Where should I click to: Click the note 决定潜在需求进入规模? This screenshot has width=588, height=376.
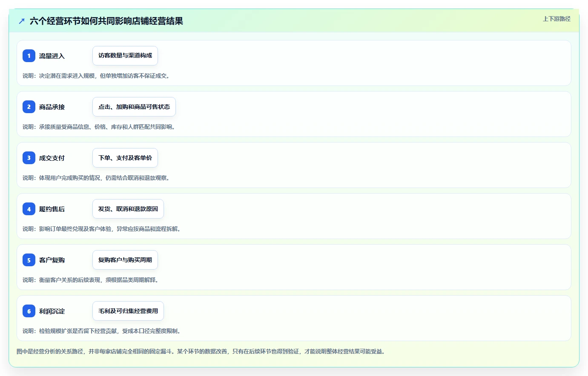(x=67, y=76)
